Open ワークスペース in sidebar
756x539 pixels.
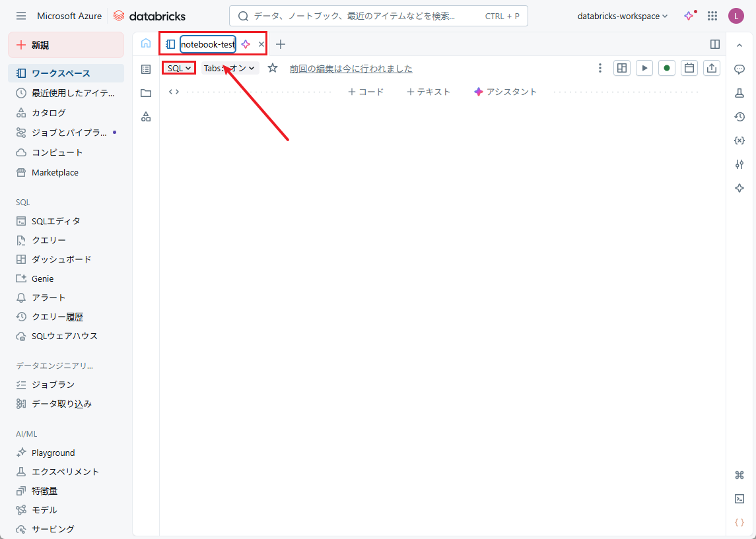tap(66, 73)
